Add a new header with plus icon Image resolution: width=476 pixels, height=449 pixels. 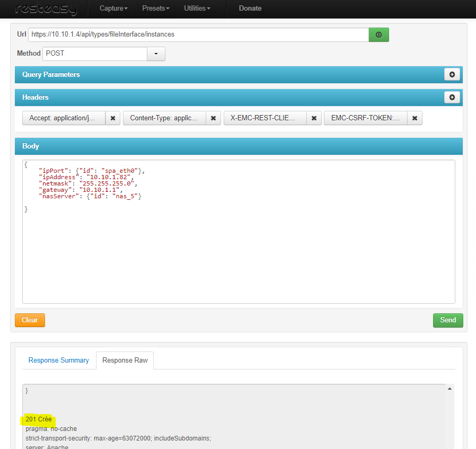pos(452,98)
